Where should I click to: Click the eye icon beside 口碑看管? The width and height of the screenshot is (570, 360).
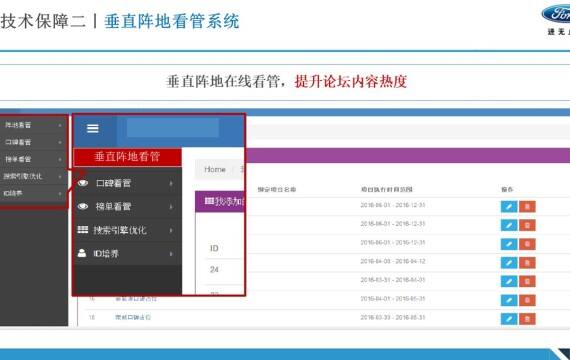pyautogui.click(x=83, y=183)
